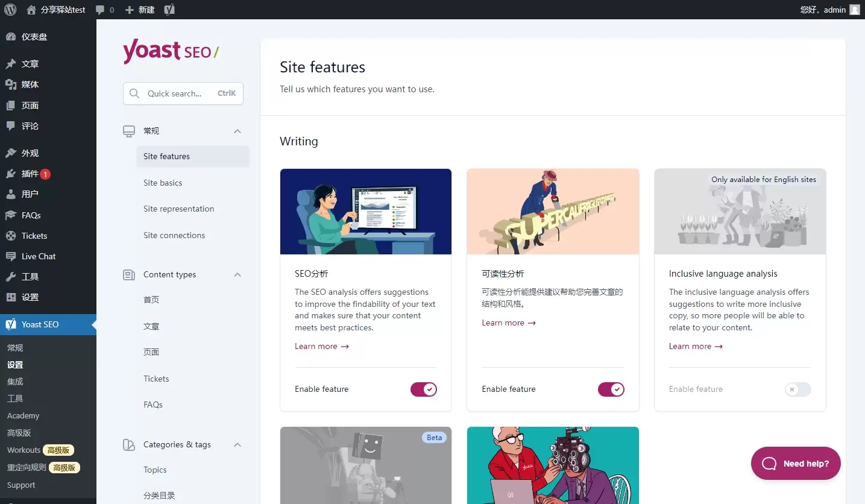Collapse the 常规 section chevron

click(237, 131)
